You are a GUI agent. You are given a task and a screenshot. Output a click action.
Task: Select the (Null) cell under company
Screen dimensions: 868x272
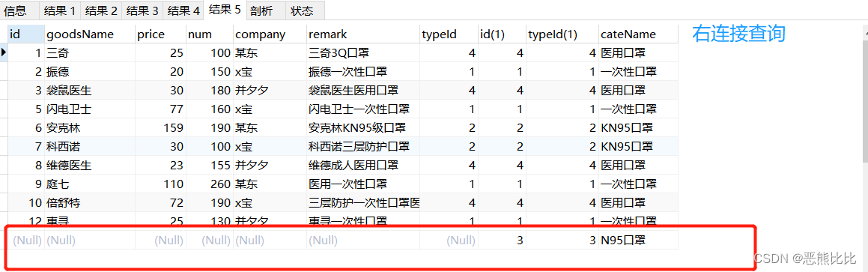(x=270, y=241)
